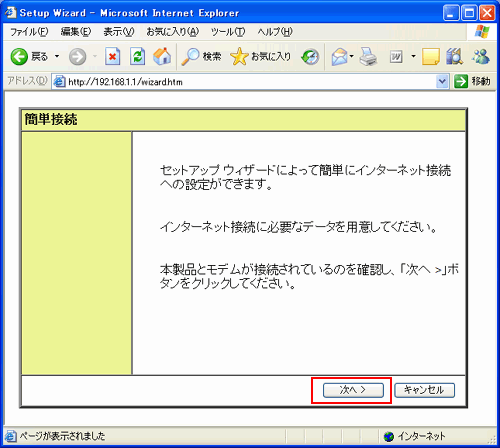Click the green Back arrow icon
Viewport: 500px width, 448px height.
[19, 56]
